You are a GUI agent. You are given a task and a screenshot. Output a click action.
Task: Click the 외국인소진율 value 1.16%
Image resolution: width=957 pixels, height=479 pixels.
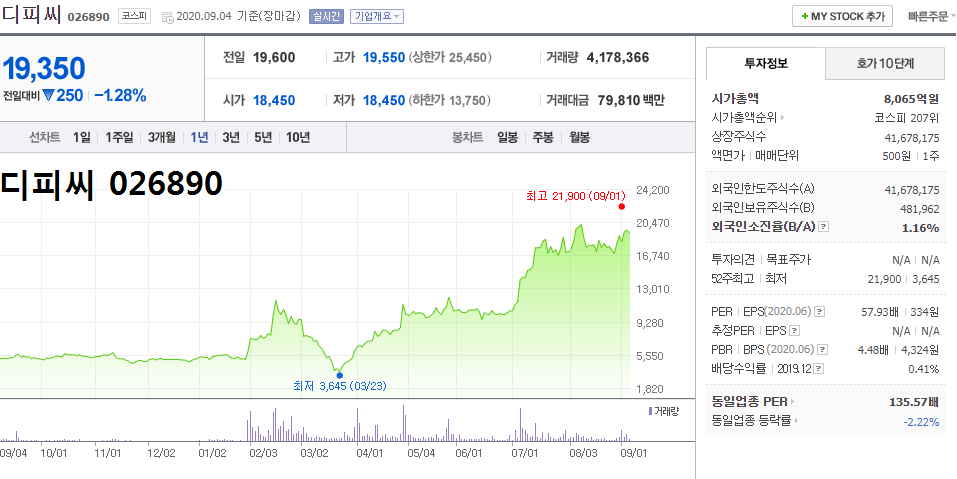[920, 228]
